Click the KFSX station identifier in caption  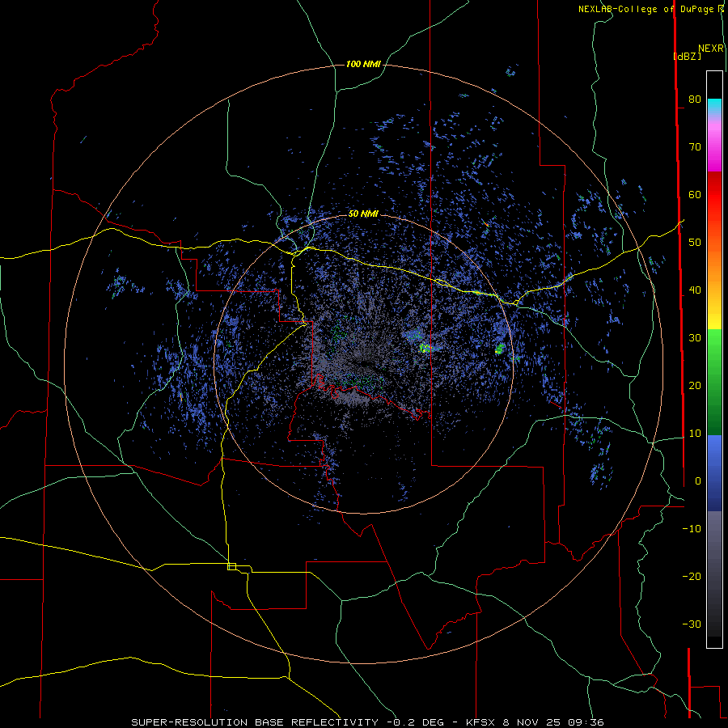tap(482, 722)
